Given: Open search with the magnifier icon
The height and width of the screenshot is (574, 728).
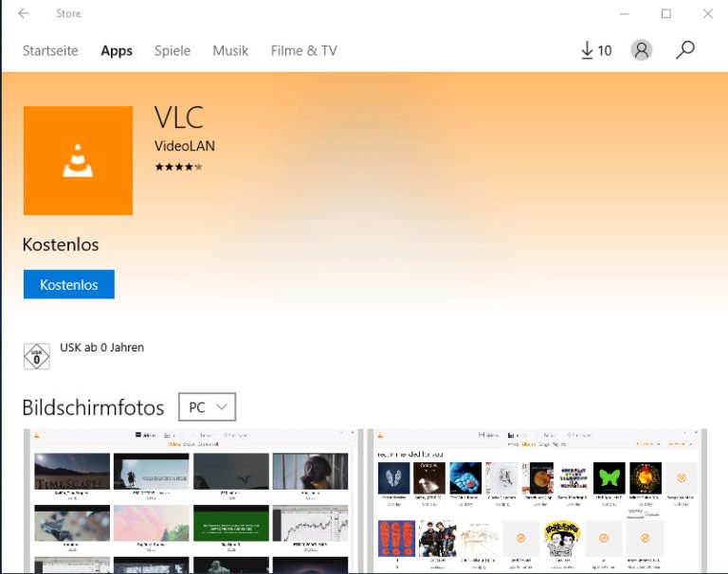Looking at the screenshot, I should (x=684, y=49).
